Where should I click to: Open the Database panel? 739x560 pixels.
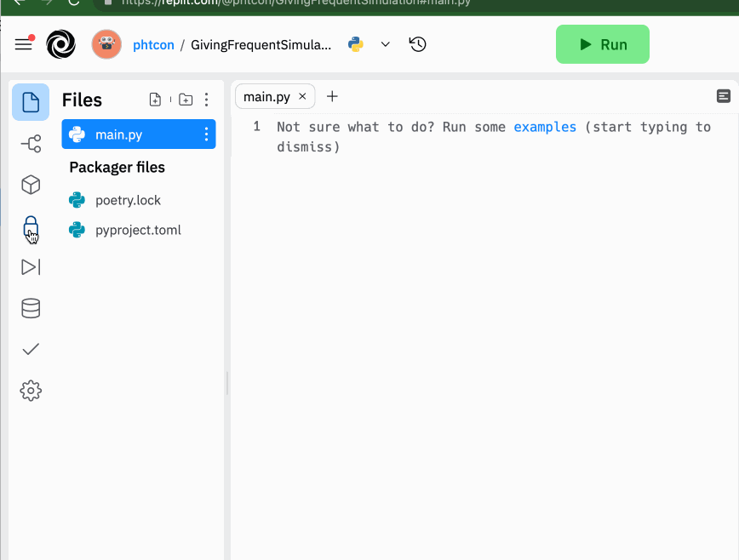(x=31, y=308)
